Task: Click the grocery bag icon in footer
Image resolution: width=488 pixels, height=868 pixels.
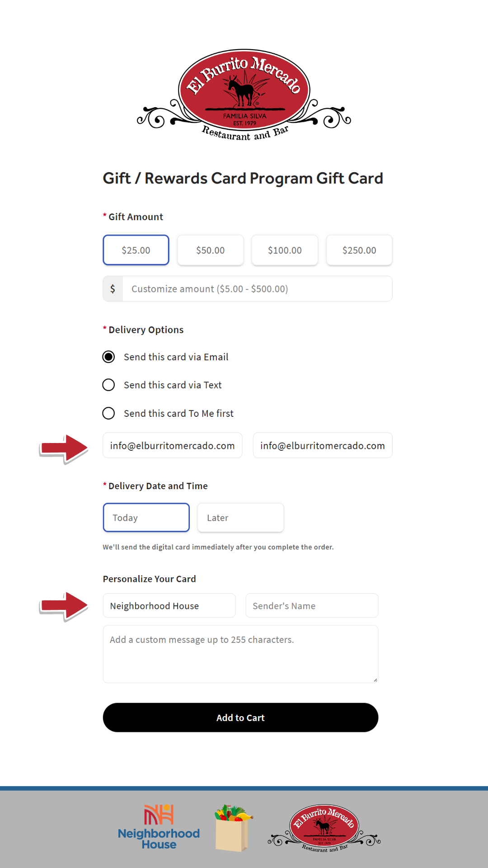Action: [232, 828]
